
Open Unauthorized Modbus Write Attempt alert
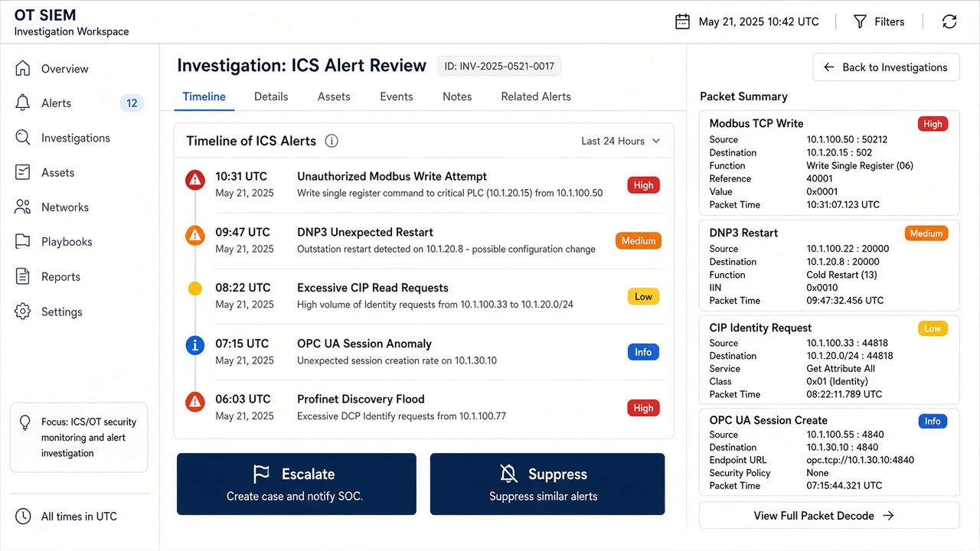click(392, 176)
